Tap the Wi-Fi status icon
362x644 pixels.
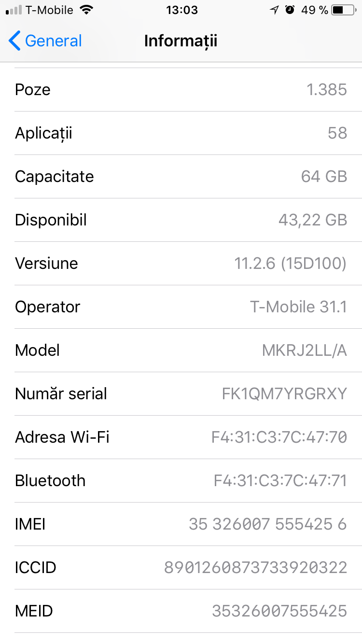pyautogui.click(x=87, y=10)
